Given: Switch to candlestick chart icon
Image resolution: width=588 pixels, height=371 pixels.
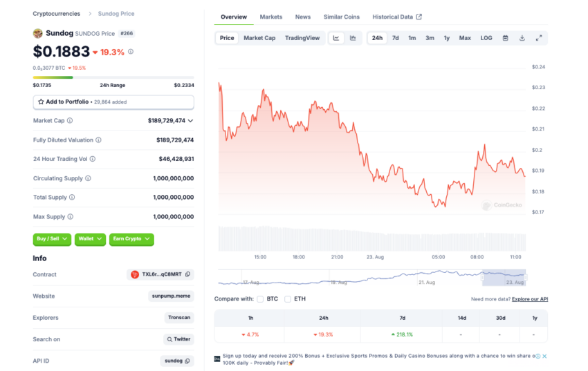Looking at the screenshot, I should (x=353, y=38).
